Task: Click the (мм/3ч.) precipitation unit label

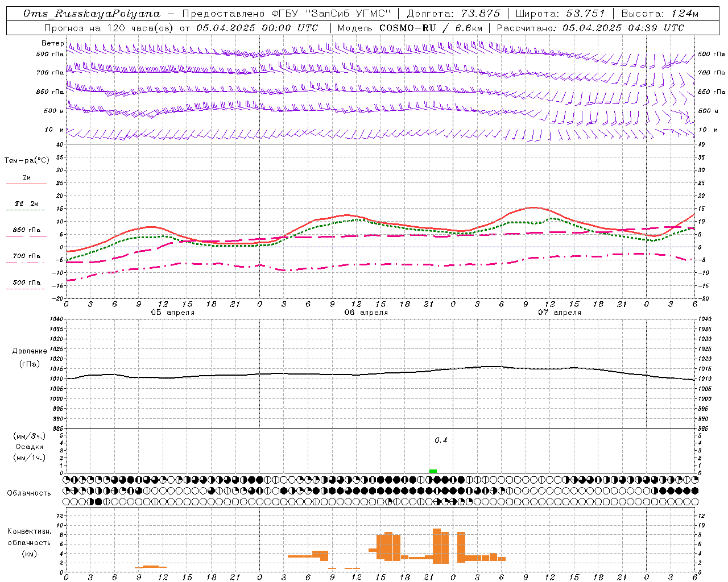Action: pyautogui.click(x=29, y=436)
